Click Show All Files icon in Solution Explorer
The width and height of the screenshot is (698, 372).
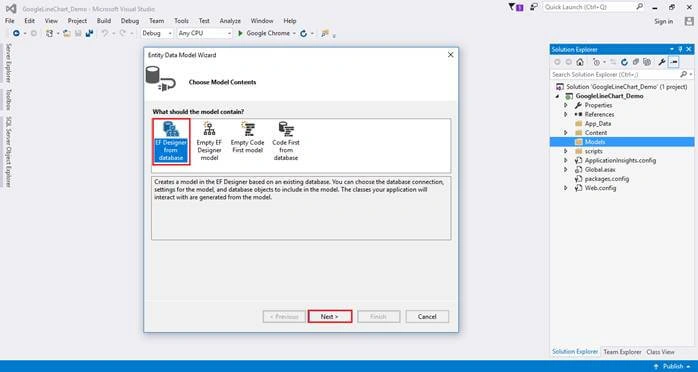click(x=647, y=62)
